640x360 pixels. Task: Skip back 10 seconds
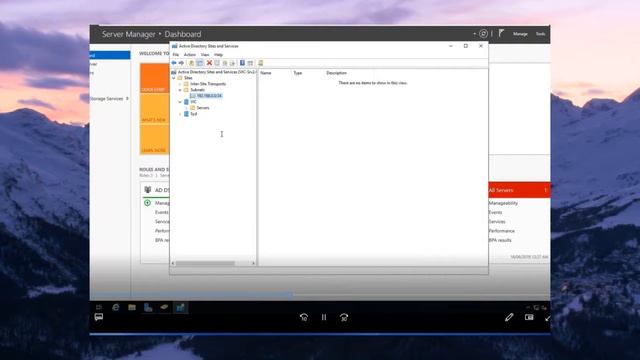pyautogui.click(x=304, y=317)
